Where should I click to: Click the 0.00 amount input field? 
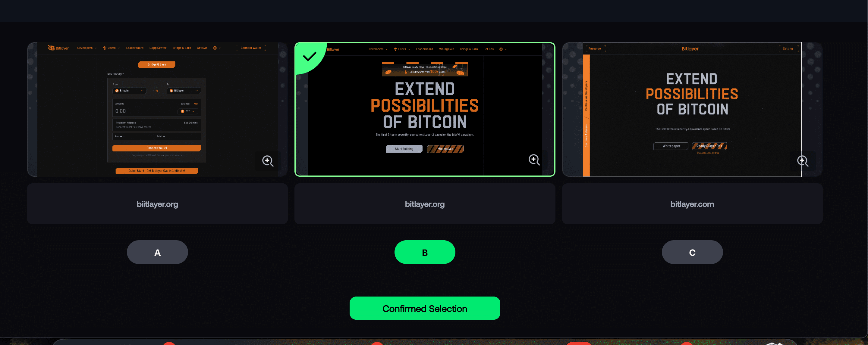coord(145,111)
